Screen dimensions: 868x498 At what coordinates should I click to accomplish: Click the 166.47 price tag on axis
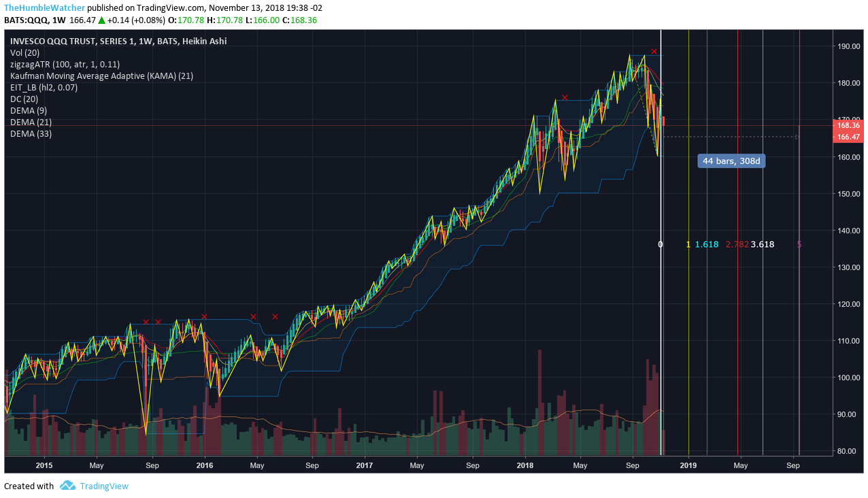click(x=847, y=137)
